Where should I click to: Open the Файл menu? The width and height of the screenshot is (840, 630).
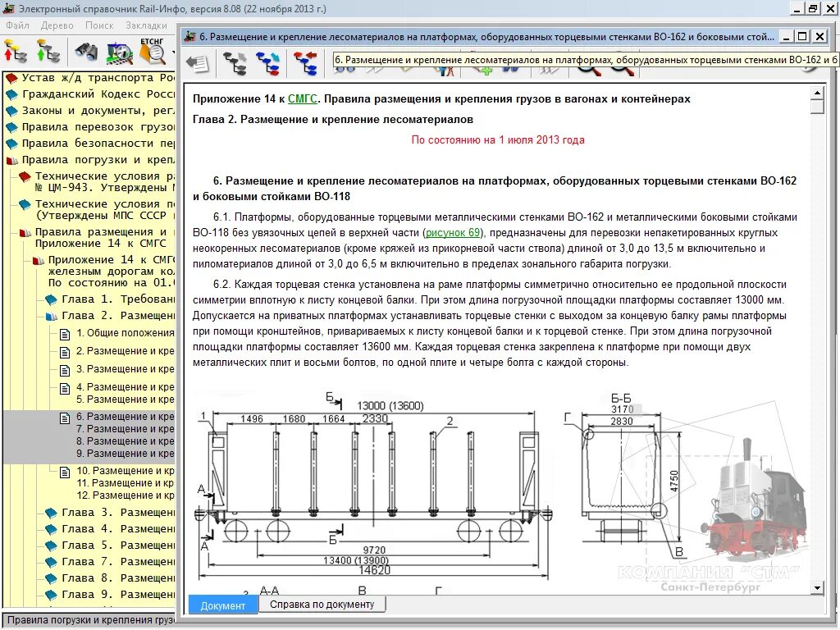pos(18,25)
